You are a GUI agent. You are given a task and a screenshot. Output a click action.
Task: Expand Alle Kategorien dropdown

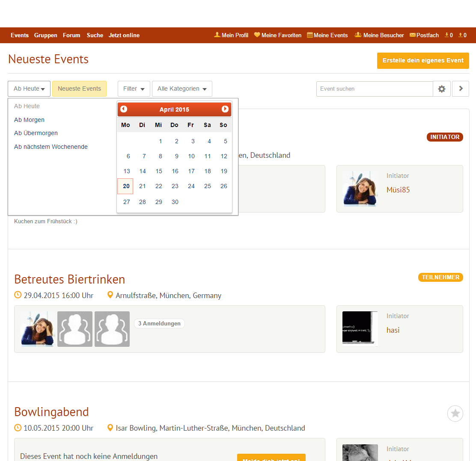click(x=182, y=89)
